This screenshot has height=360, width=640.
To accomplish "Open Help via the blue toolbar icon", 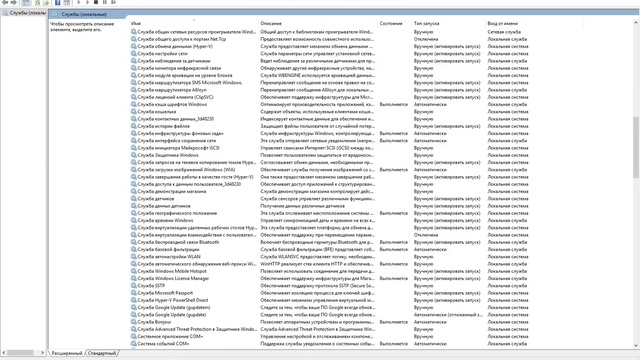I will click(58, 2).
